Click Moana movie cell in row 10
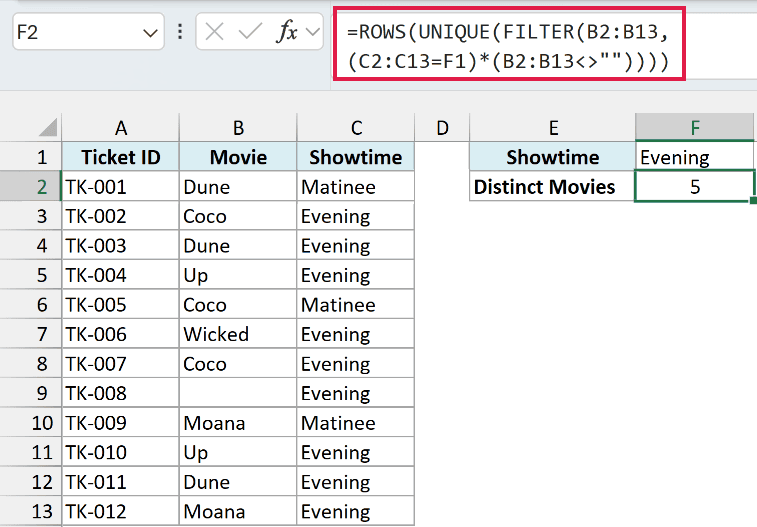757x527 pixels. pos(238,423)
